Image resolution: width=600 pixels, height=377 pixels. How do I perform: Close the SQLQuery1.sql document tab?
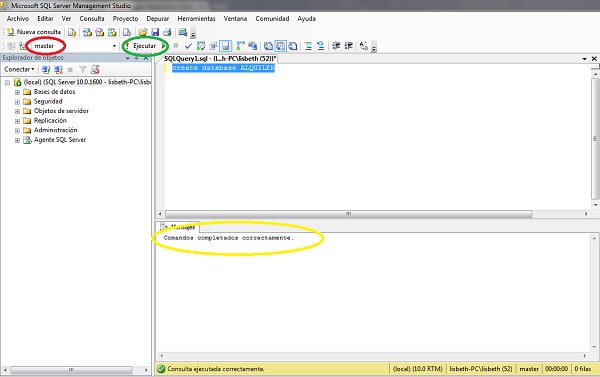pyautogui.click(x=594, y=59)
